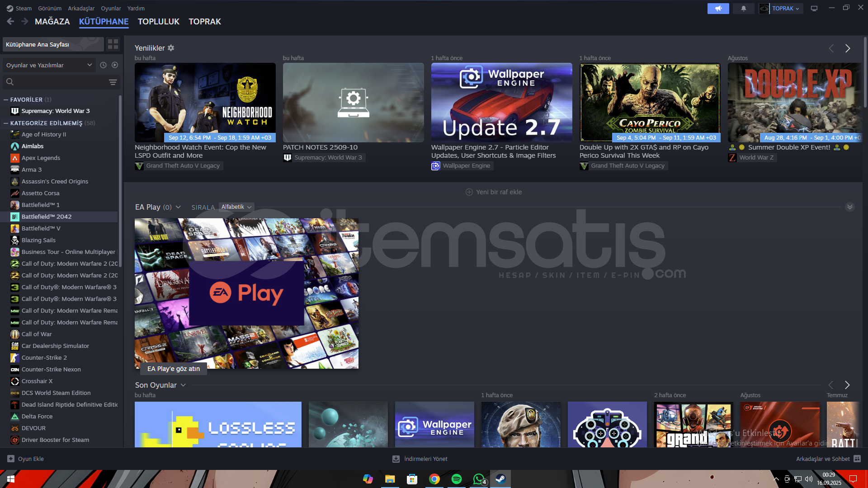The image size is (868, 488).
Task: Collapse the FAVORİLER category
Action: (x=6, y=99)
